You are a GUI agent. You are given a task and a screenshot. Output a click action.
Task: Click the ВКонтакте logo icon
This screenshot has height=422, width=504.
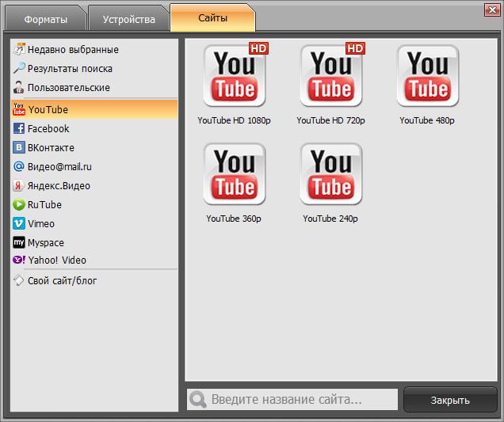[19, 147]
